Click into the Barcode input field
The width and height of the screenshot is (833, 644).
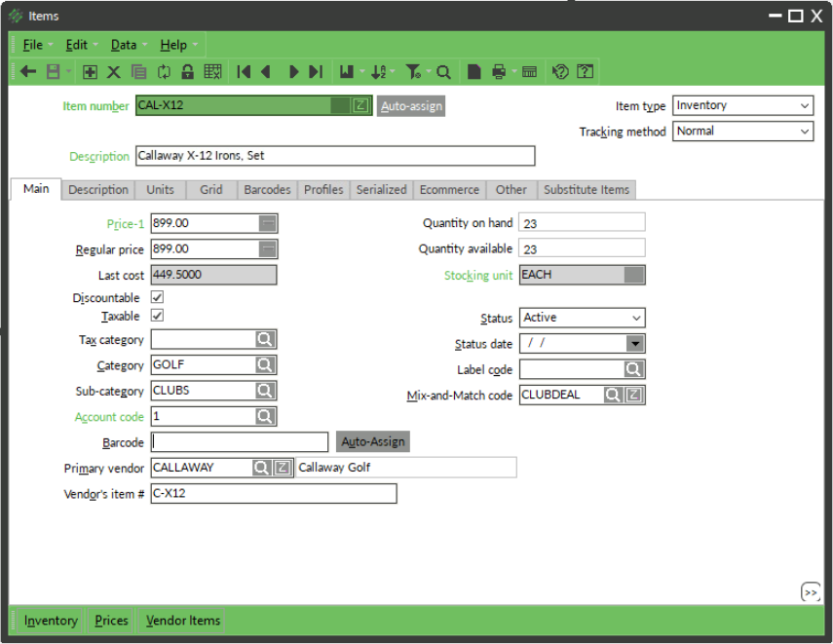pyautogui.click(x=240, y=442)
